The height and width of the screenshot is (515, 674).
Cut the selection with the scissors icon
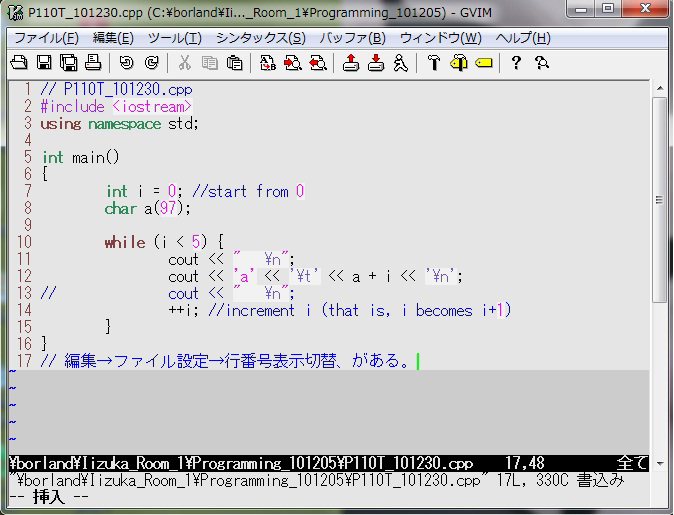coord(184,63)
